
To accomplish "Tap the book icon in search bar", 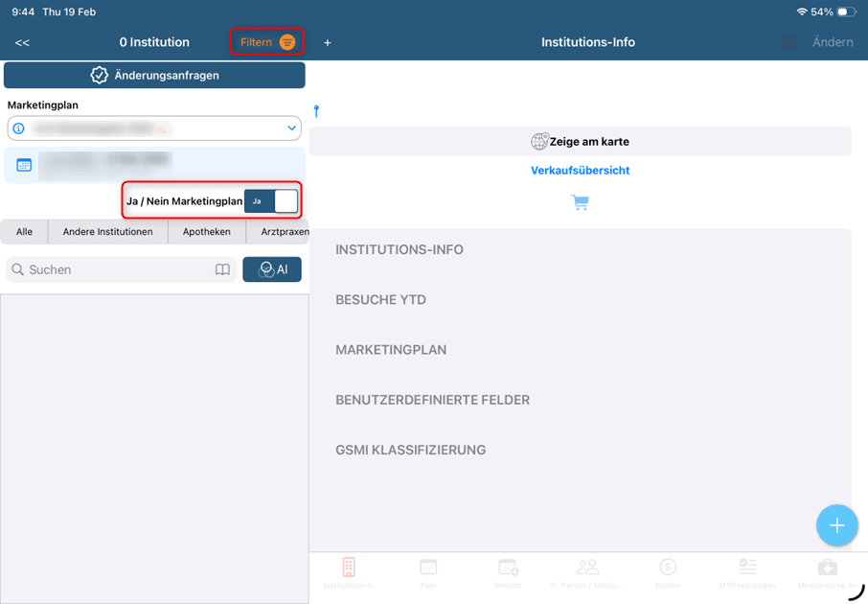I will pyautogui.click(x=222, y=270).
